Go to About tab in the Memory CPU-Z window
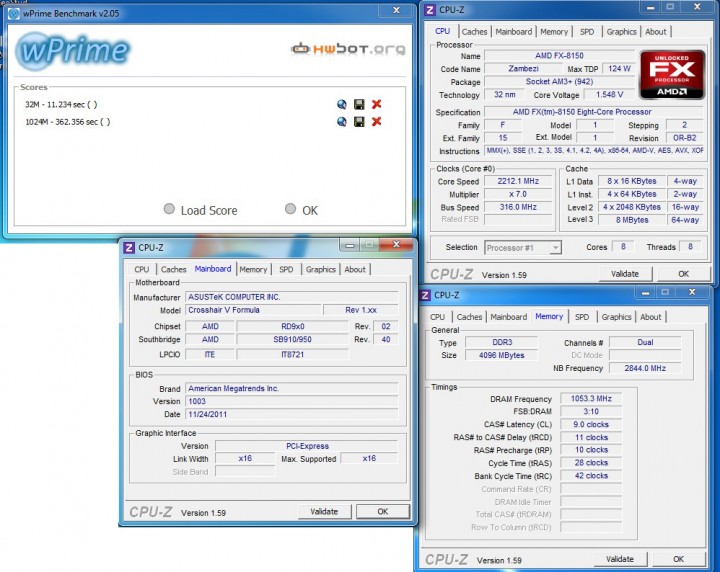720x572 pixels. 651,317
